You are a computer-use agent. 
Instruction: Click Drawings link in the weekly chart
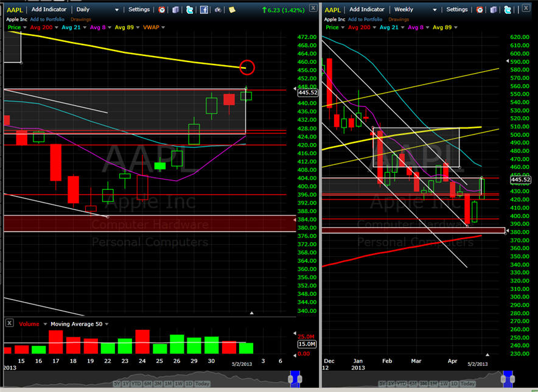[399, 19]
